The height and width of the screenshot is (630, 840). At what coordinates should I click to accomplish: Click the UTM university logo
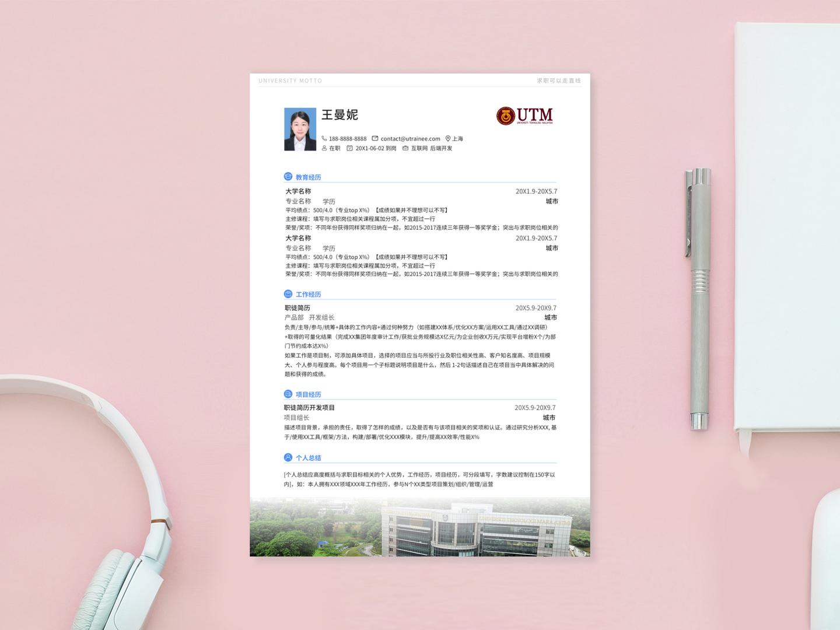point(523,116)
